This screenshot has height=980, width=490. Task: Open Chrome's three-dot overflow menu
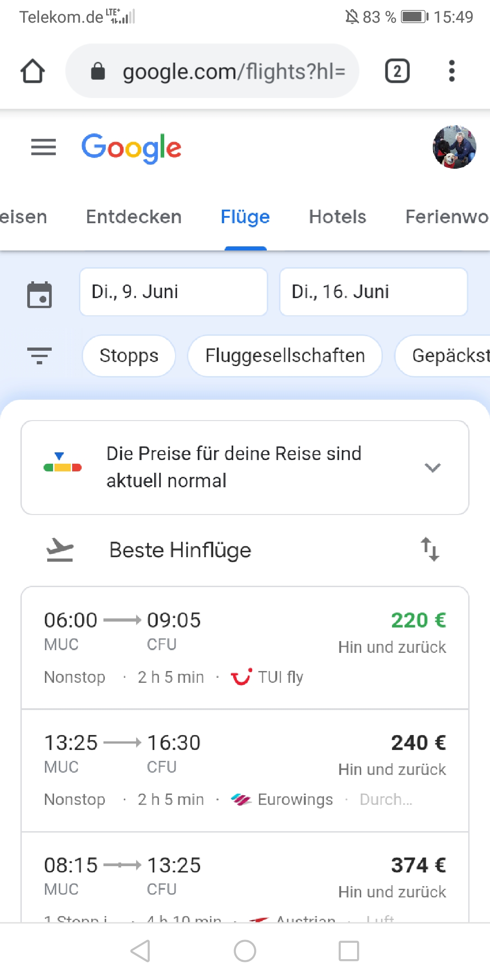[x=451, y=71]
